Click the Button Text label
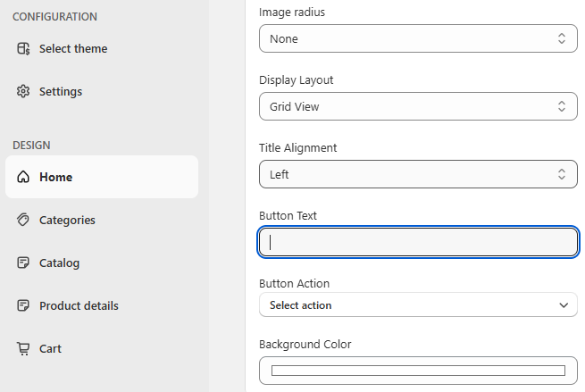Screen dimensions: 585x392 click(x=288, y=215)
